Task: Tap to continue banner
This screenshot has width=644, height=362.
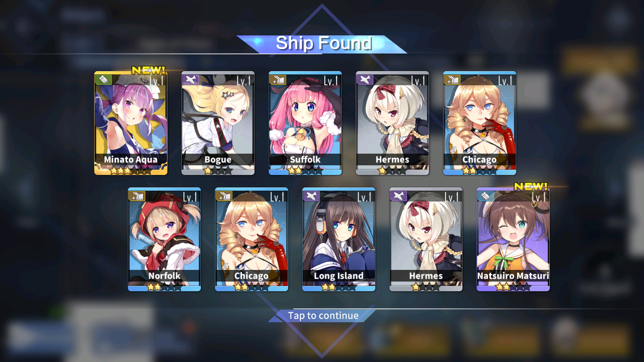Action: point(323,316)
